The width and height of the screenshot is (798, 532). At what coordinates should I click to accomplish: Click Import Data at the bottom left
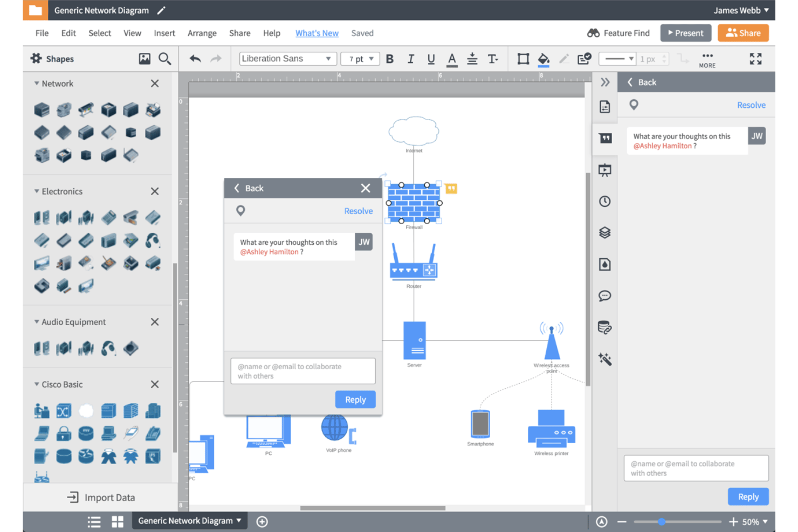click(x=101, y=498)
